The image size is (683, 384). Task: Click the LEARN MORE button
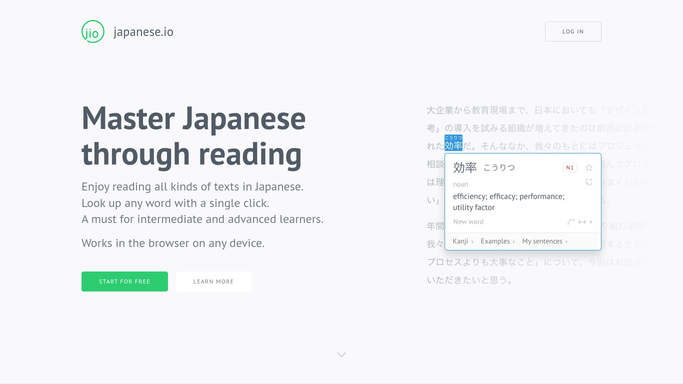(x=213, y=281)
